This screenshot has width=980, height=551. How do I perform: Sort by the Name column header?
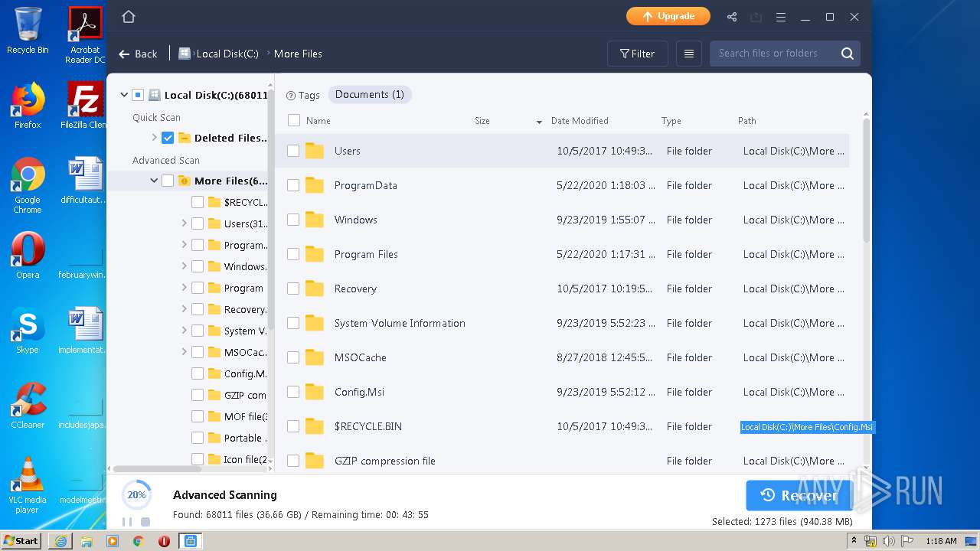pyautogui.click(x=318, y=121)
